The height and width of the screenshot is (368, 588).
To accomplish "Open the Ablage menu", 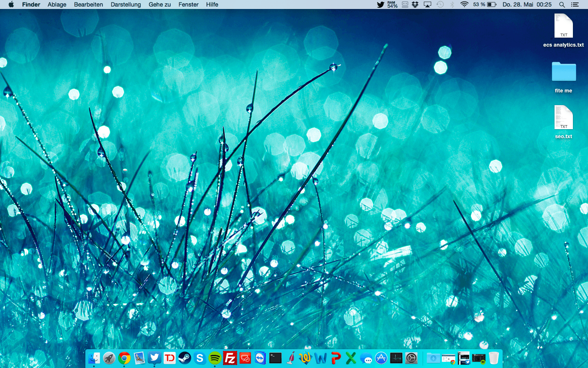I will pos(57,4).
